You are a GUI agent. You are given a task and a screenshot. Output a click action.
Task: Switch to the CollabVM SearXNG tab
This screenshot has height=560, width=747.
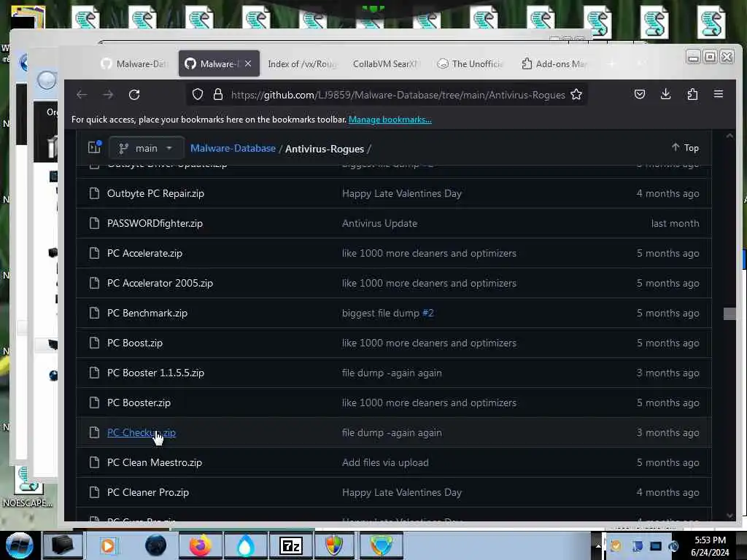pos(385,64)
